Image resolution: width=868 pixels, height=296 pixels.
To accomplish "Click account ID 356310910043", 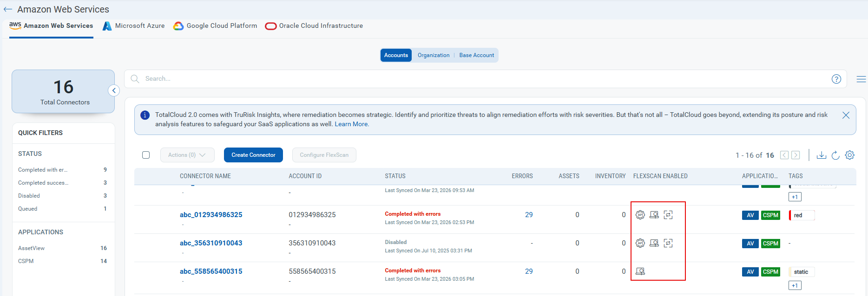I will pyautogui.click(x=312, y=243).
